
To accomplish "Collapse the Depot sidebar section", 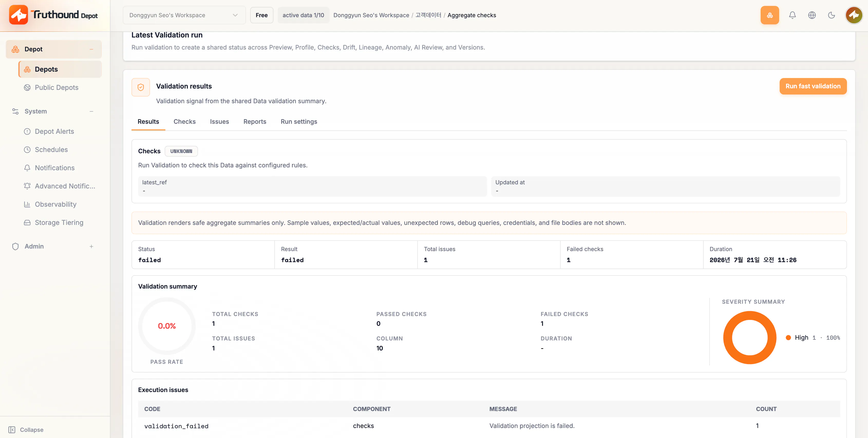I will [91, 49].
